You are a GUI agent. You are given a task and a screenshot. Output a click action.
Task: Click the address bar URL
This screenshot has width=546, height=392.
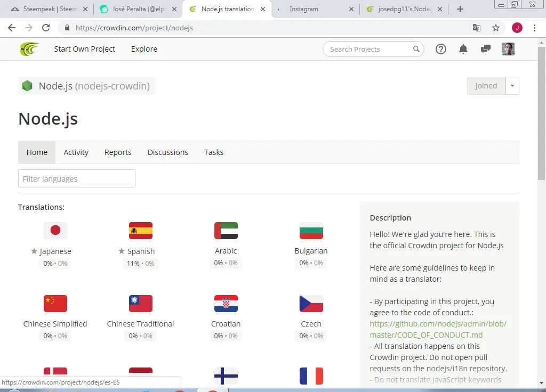click(134, 28)
